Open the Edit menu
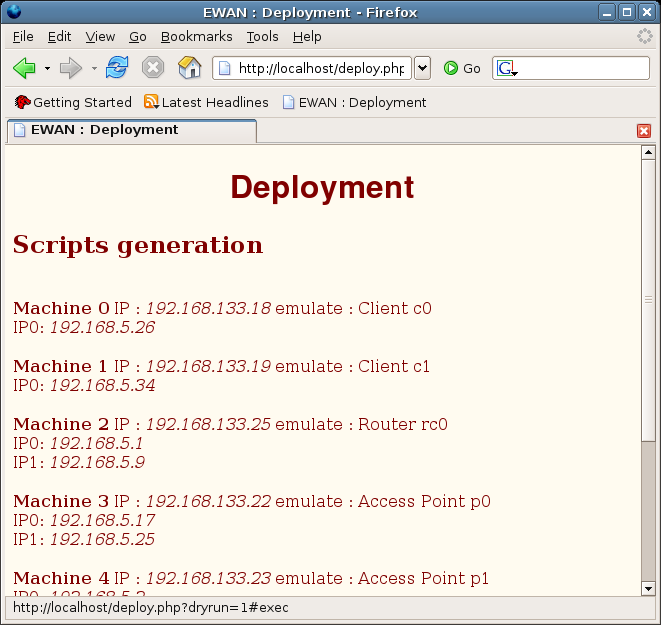This screenshot has height=625, width=661. (59, 37)
